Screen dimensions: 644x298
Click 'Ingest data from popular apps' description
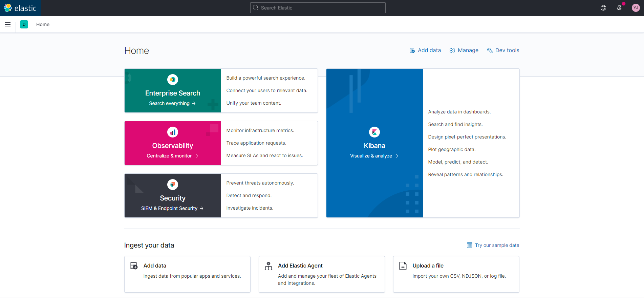192,276
